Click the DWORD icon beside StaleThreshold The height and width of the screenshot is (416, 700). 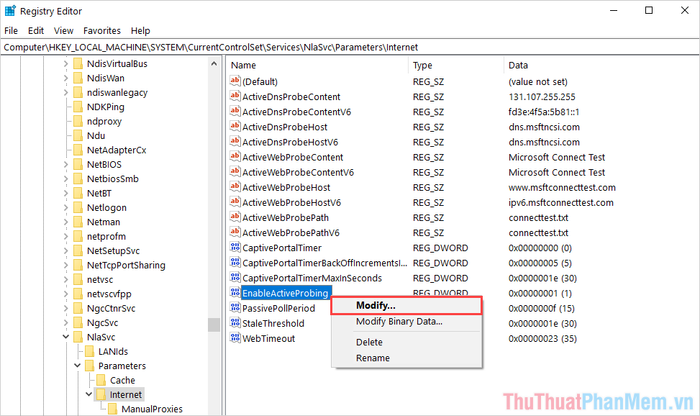pos(235,323)
